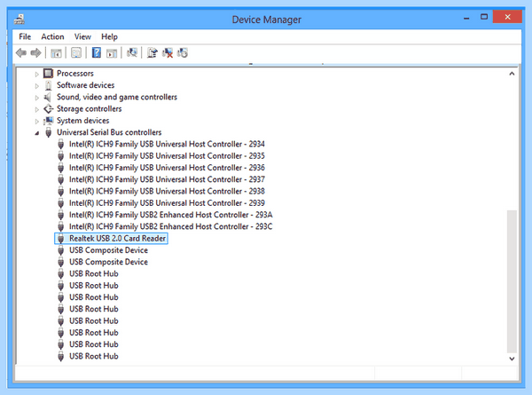This screenshot has height=395, width=532.
Task: Click the vertical scrollbar thumb
Action: pos(512,281)
